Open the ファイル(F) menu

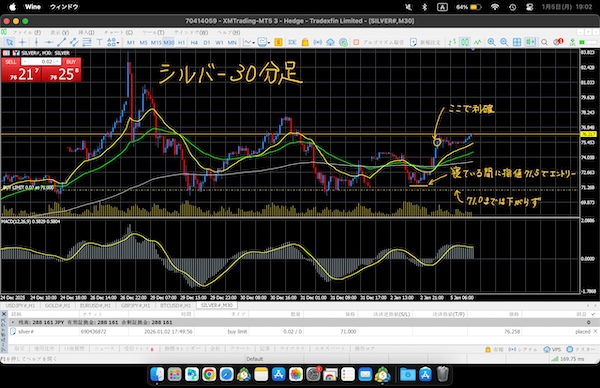coord(27,33)
